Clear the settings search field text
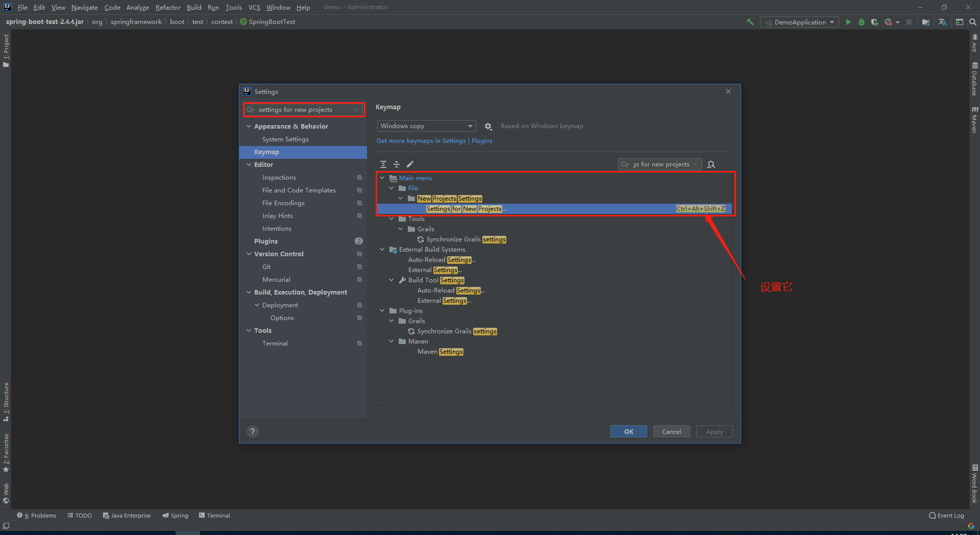Screen dimensions: 980x535 [356, 110]
